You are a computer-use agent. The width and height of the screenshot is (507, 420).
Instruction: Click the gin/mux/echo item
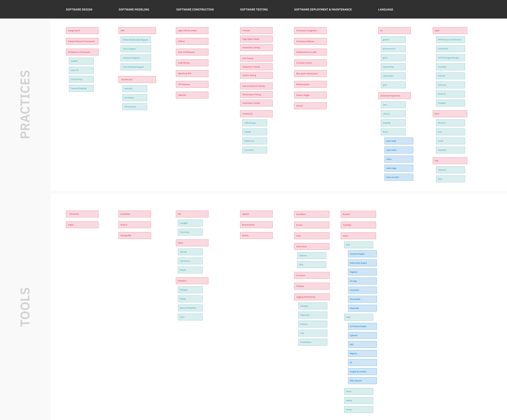[393, 49]
